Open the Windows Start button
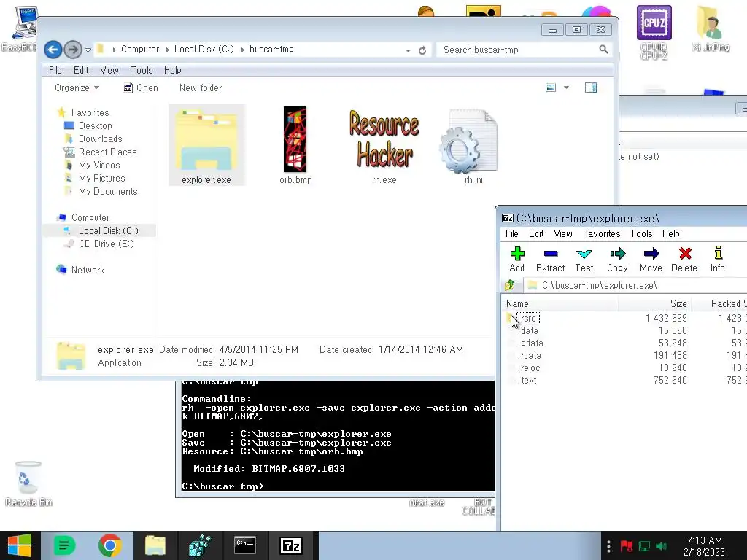The image size is (747, 560). [20, 545]
